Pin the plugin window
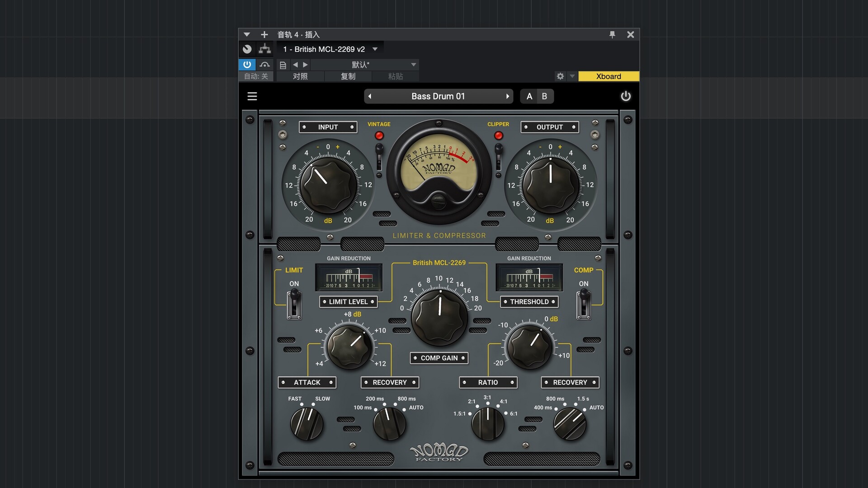This screenshot has height=488, width=868. [x=612, y=35]
